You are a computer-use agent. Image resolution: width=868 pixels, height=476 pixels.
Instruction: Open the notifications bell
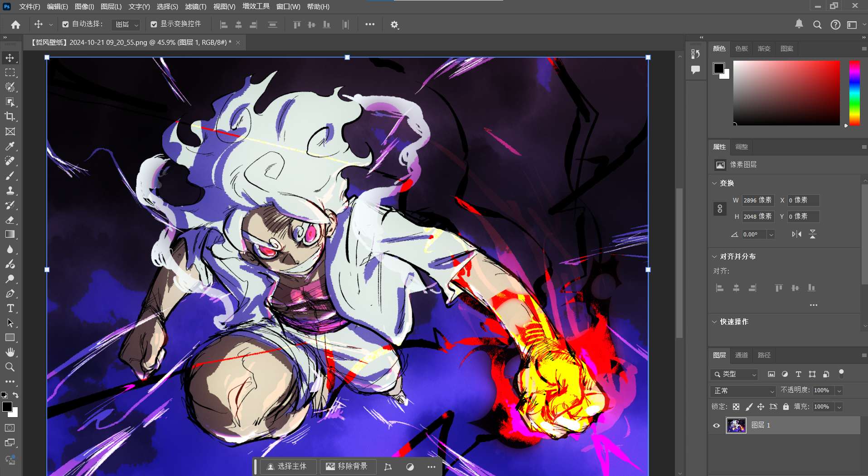(799, 24)
